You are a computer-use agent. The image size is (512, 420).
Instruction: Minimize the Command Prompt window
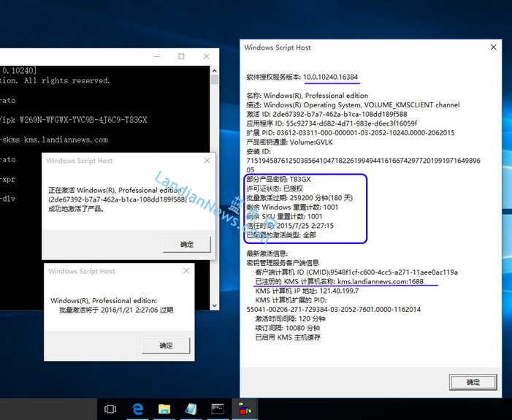pos(157,56)
